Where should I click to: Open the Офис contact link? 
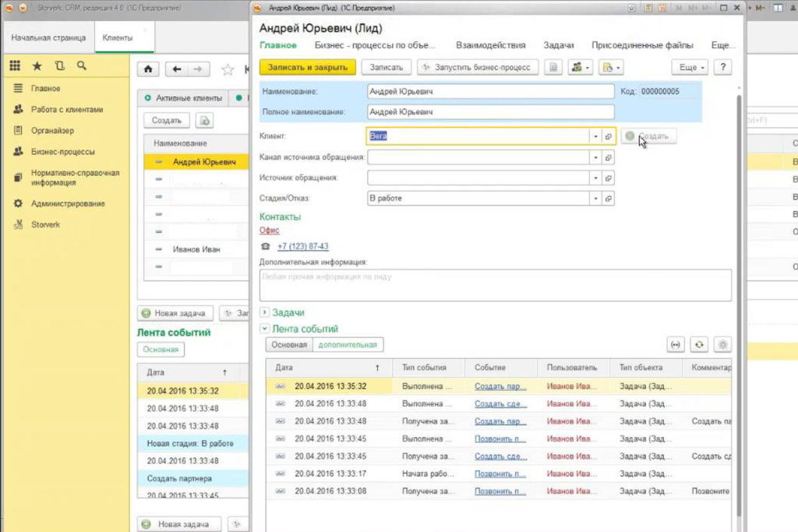click(x=269, y=231)
